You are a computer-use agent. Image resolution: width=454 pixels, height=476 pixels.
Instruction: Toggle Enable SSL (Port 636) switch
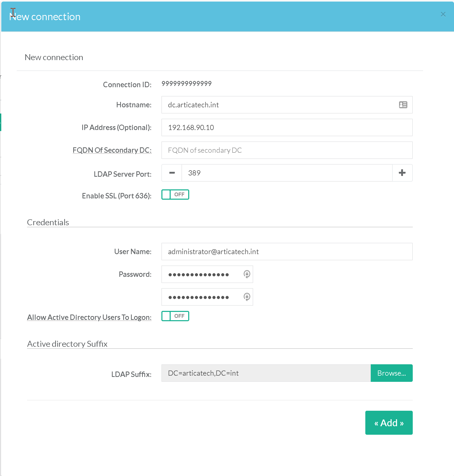click(x=175, y=195)
